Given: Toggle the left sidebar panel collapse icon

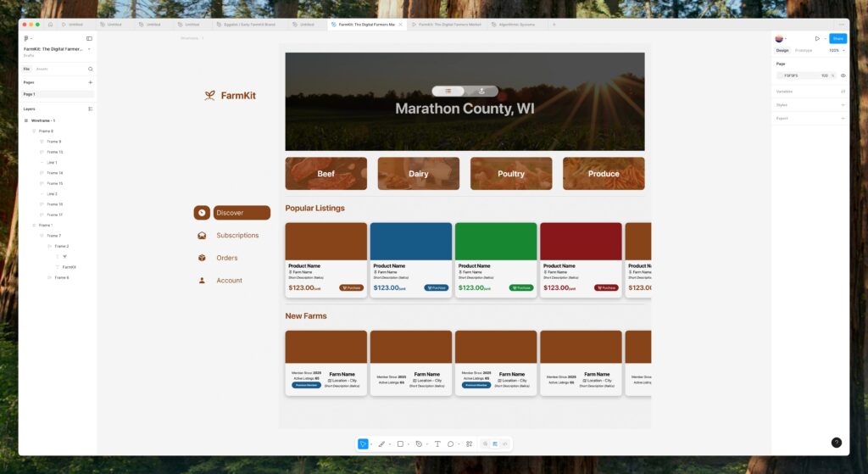Looking at the screenshot, I should pos(89,38).
